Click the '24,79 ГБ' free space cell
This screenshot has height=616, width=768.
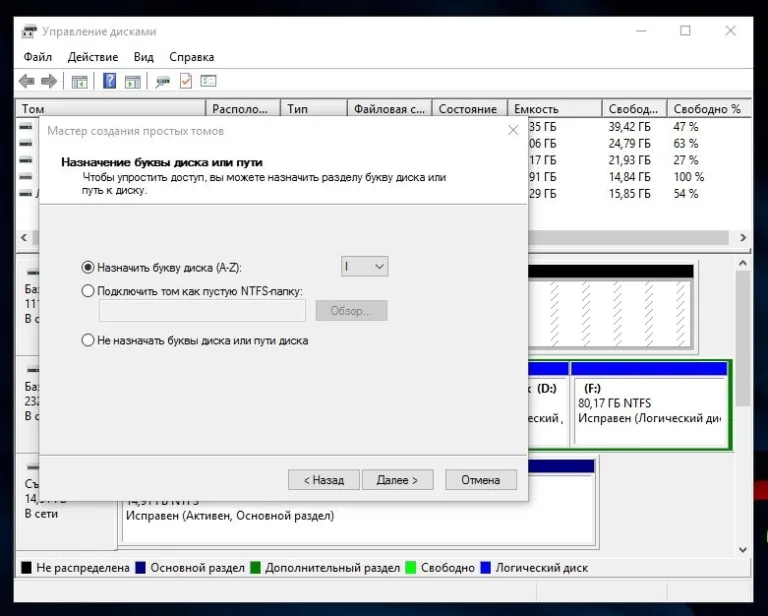coord(629,143)
